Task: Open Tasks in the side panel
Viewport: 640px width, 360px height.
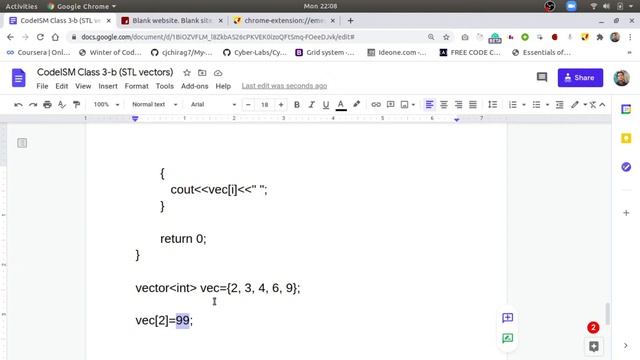Action: click(x=626, y=167)
